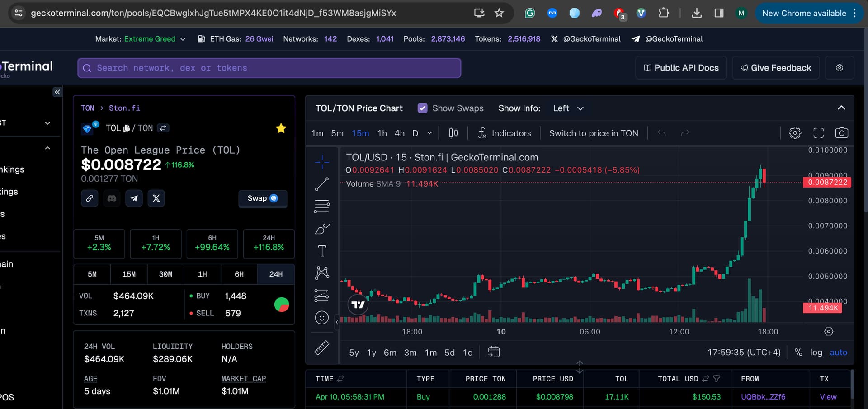Open the candlestick chart style selector

[453, 133]
